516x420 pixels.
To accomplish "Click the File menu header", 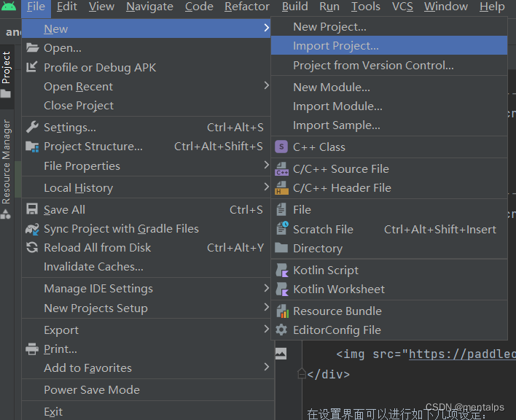I will pos(36,7).
